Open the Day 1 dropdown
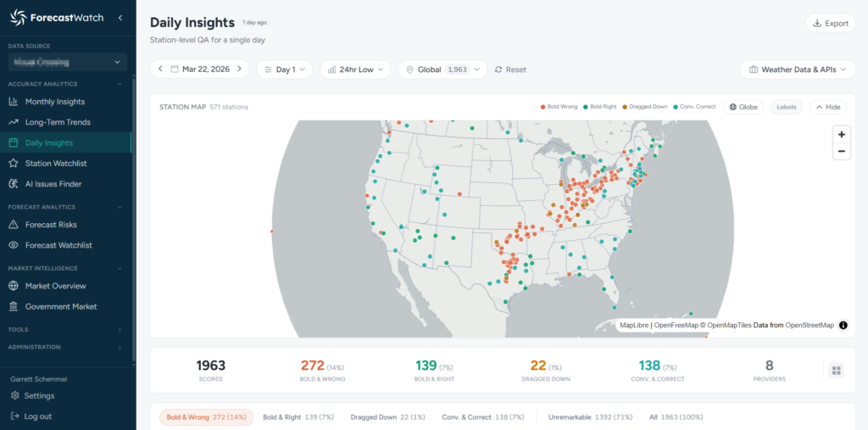This screenshot has width=868, height=430. pyautogui.click(x=285, y=70)
